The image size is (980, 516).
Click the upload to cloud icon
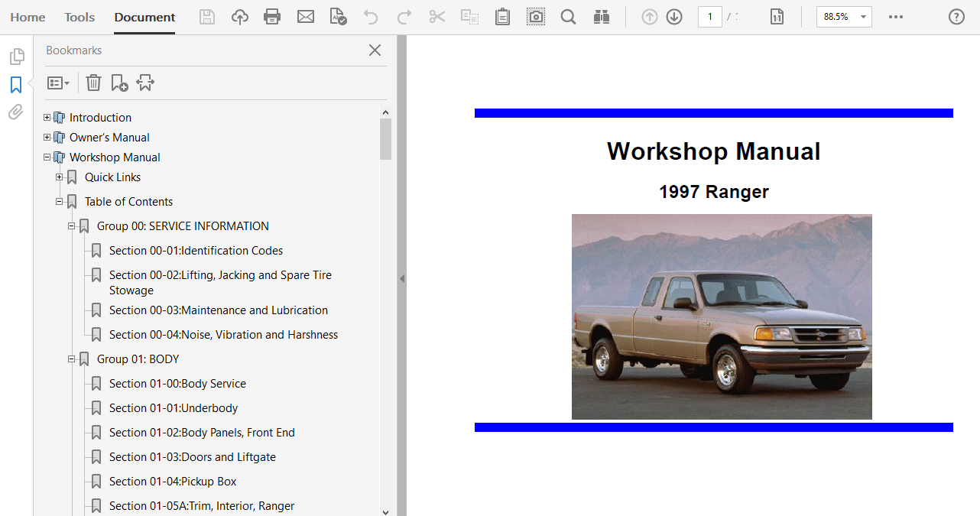tap(240, 17)
